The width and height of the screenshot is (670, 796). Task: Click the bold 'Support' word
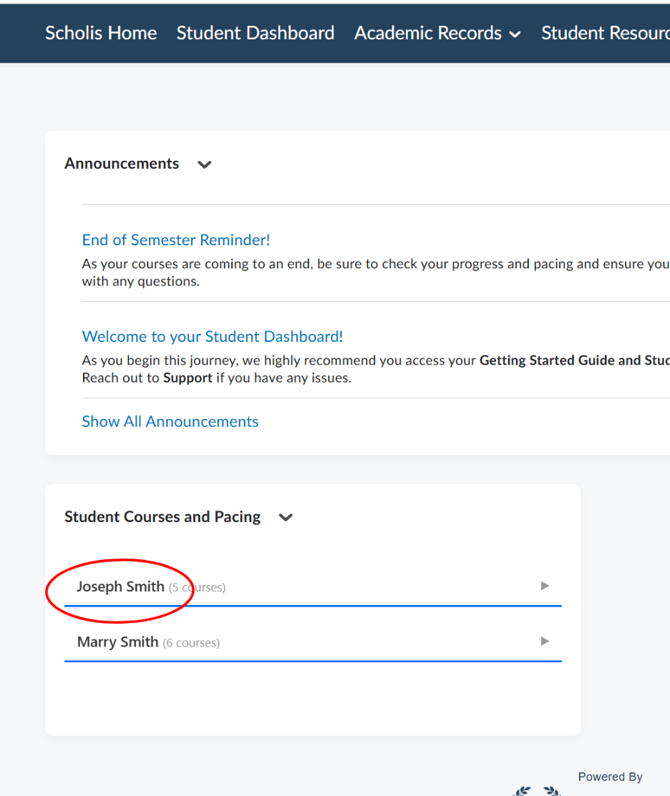tap(187, 378)
